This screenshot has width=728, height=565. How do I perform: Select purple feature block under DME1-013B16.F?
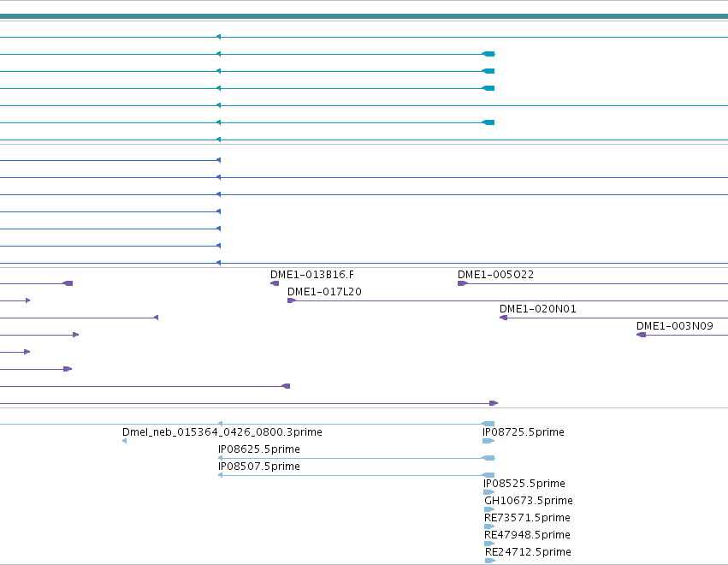click(x=275, y=283)
